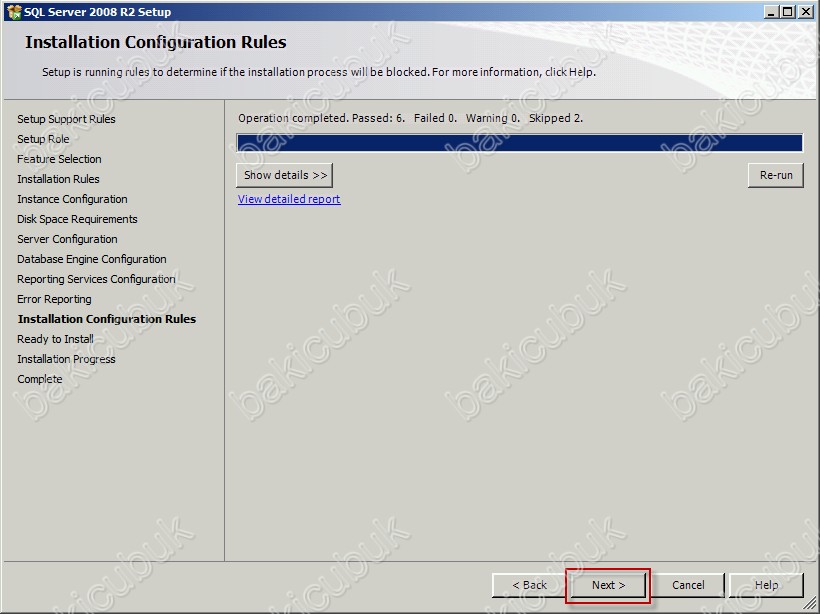
Task: Click the Operation completed status text
Action: 411,118
